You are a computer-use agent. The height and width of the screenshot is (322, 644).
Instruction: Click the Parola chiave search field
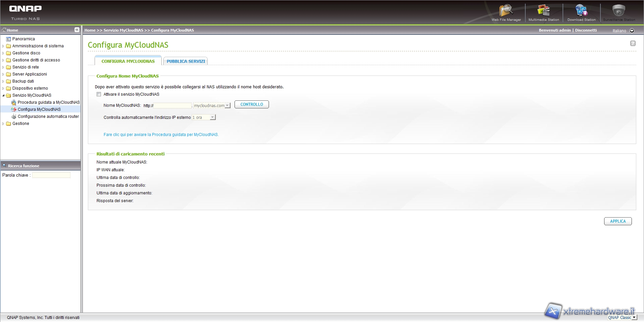pos(51,175)
